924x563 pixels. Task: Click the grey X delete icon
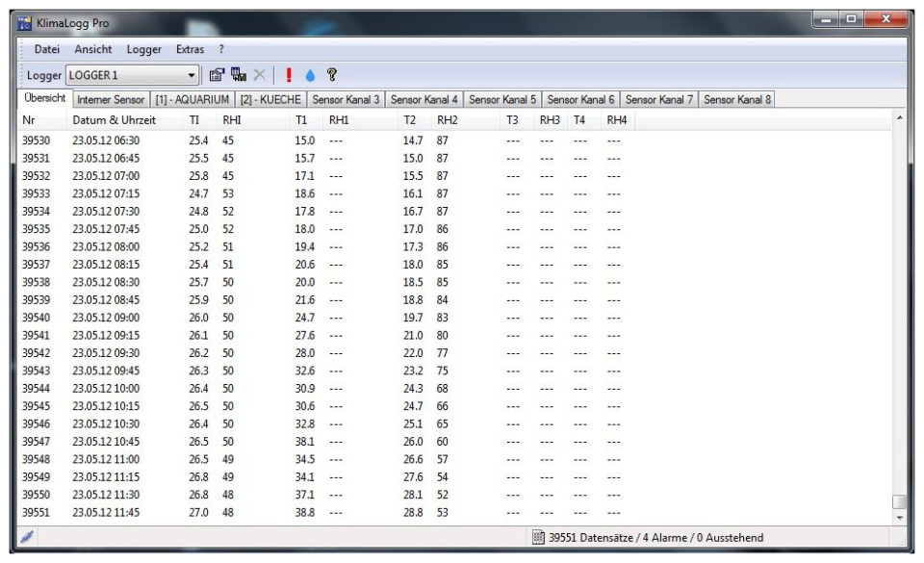(x=259, y=75)
